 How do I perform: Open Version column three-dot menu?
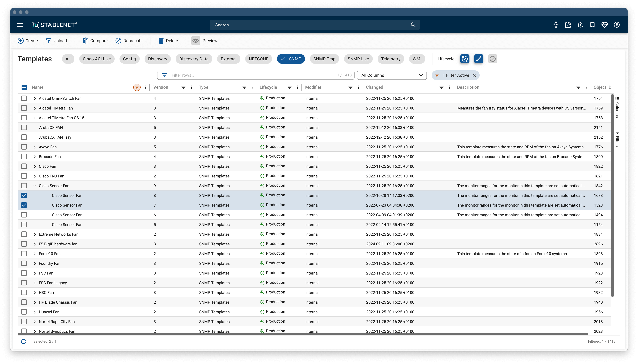tap(191, 87)
